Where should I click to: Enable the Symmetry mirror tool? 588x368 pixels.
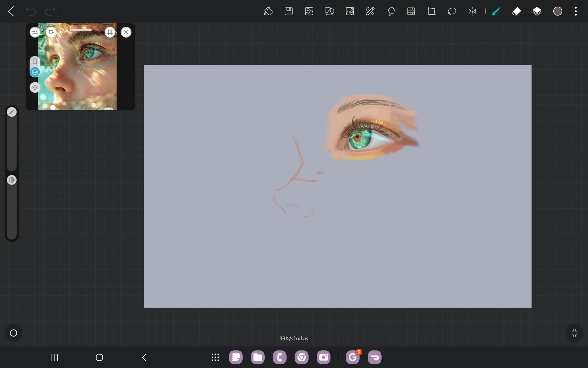pos(473,11)
